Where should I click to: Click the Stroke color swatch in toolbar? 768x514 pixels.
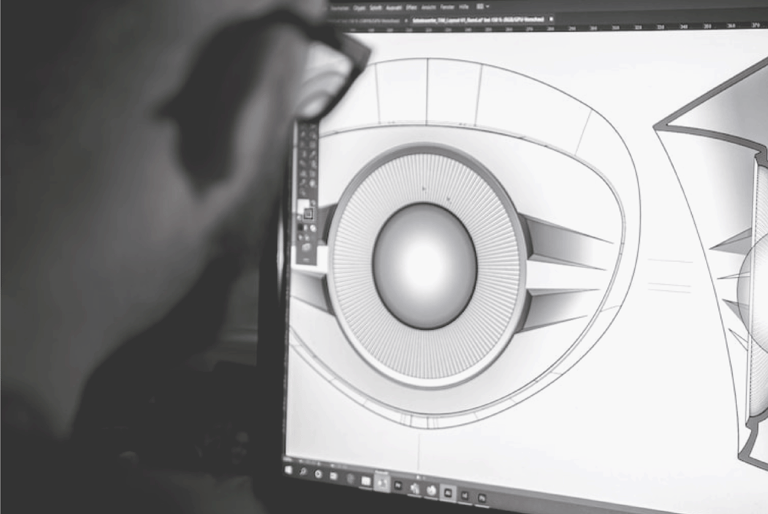point(309,213)
